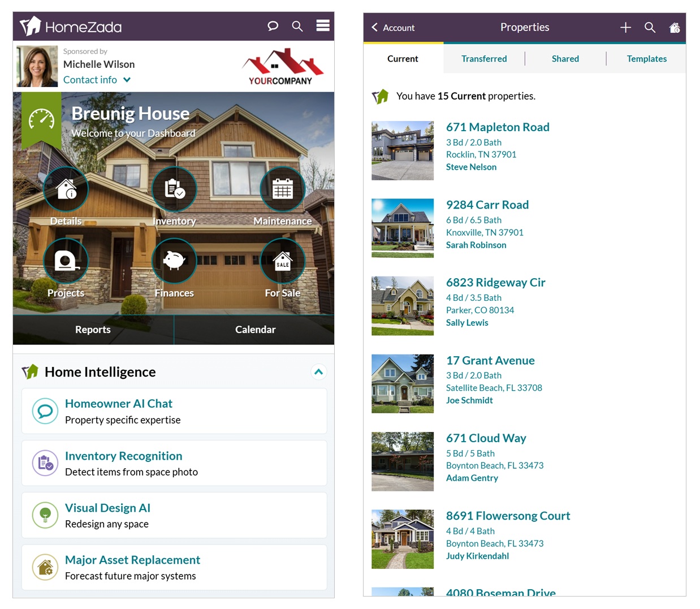The image size is (700, 609).
Task: Click the Visual Design AI lightbulb icon
Action: [x=45, y=515]
